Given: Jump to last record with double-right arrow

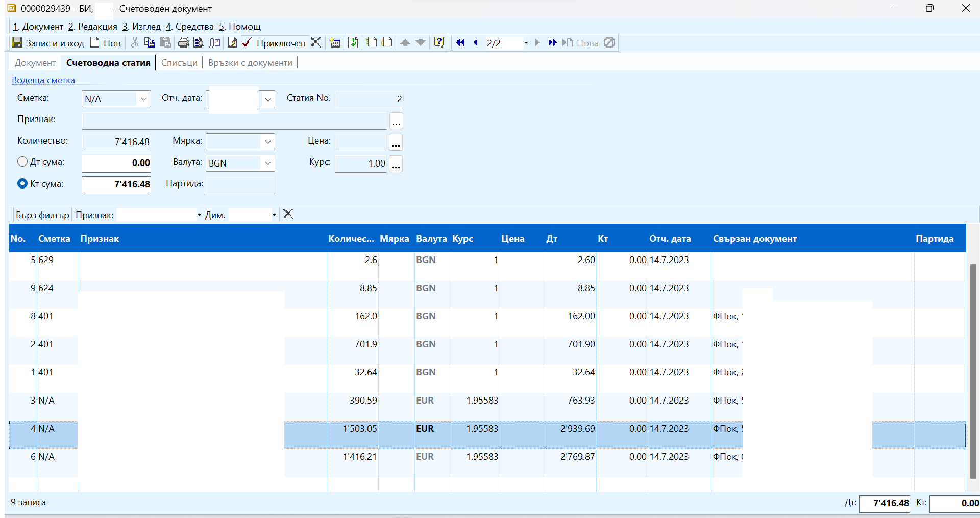Looking at the screenshot, I should pos(552,42).
